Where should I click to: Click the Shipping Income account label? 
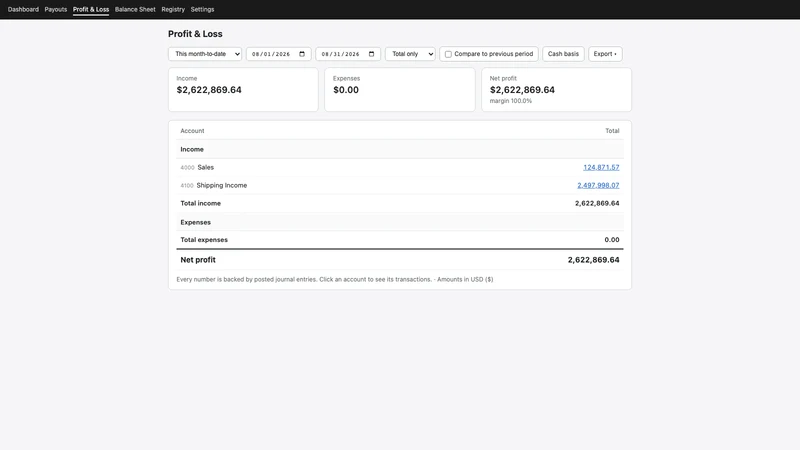pos(221,185)
